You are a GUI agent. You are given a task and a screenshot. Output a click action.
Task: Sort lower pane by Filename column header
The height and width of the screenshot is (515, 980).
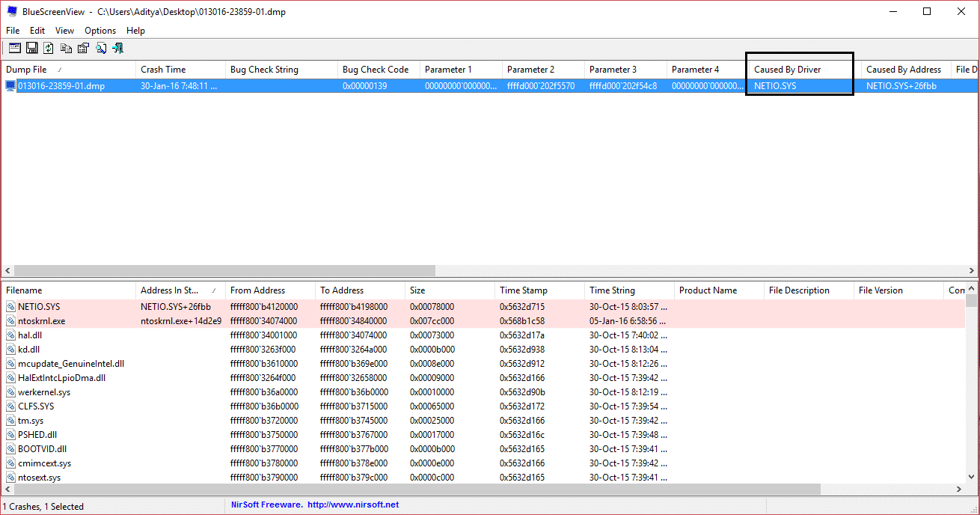(24, 290)
